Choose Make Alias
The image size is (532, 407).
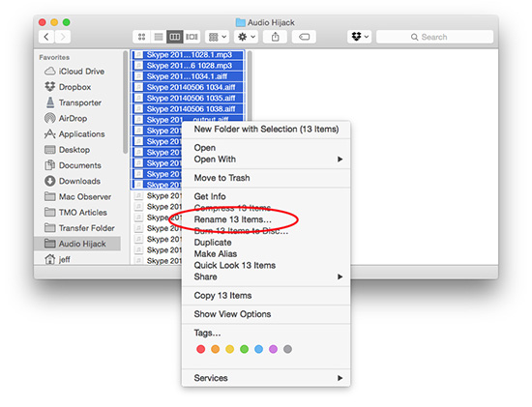[x=266, y=253]
